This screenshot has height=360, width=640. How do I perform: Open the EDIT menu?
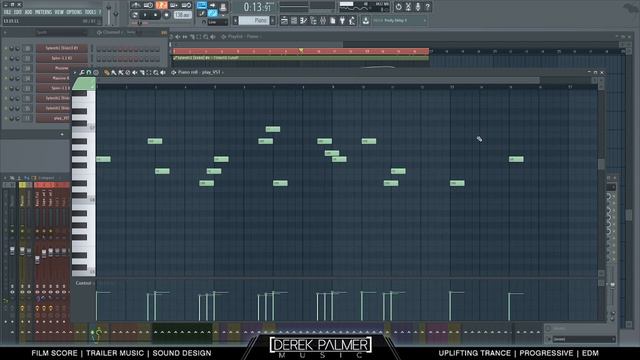18,12
